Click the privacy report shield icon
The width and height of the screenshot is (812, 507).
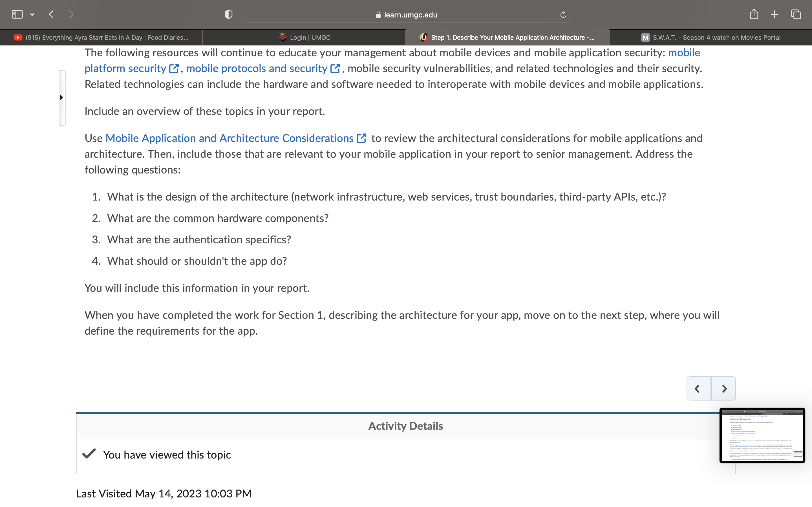tap(228, 14)
